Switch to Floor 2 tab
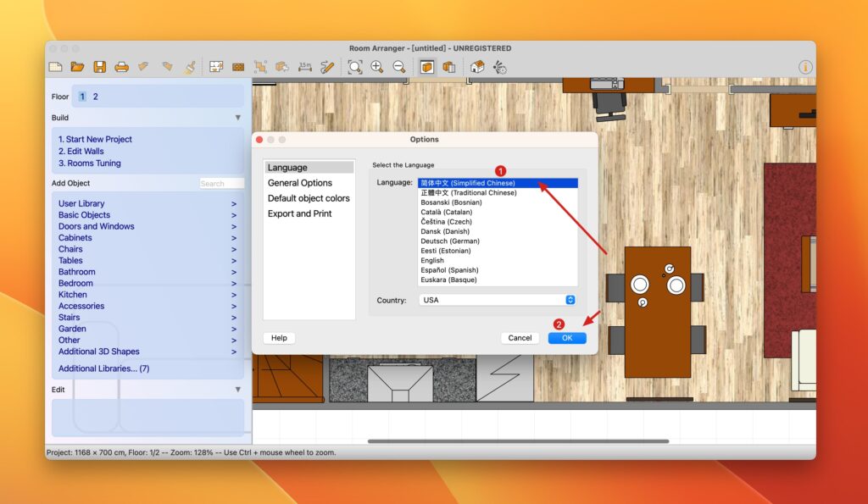The height and width of the screenshot is (504, 868). (93, 97)
